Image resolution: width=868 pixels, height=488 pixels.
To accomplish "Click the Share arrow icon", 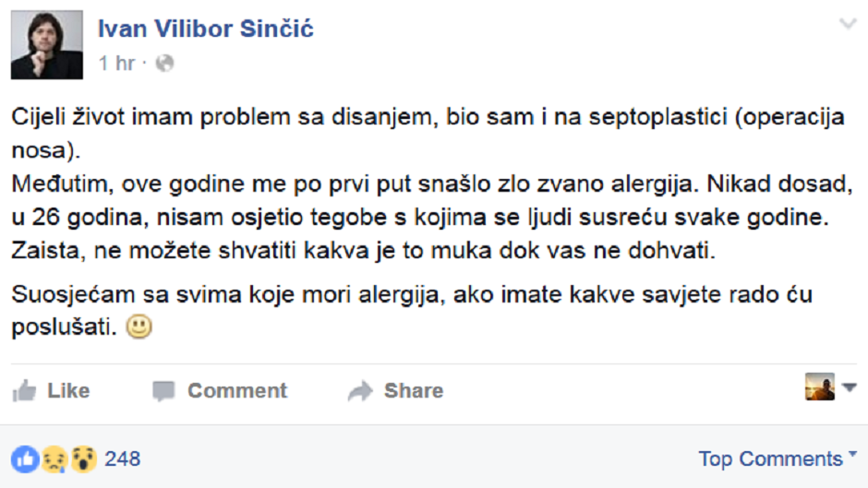I will click(x=360, y=391).
